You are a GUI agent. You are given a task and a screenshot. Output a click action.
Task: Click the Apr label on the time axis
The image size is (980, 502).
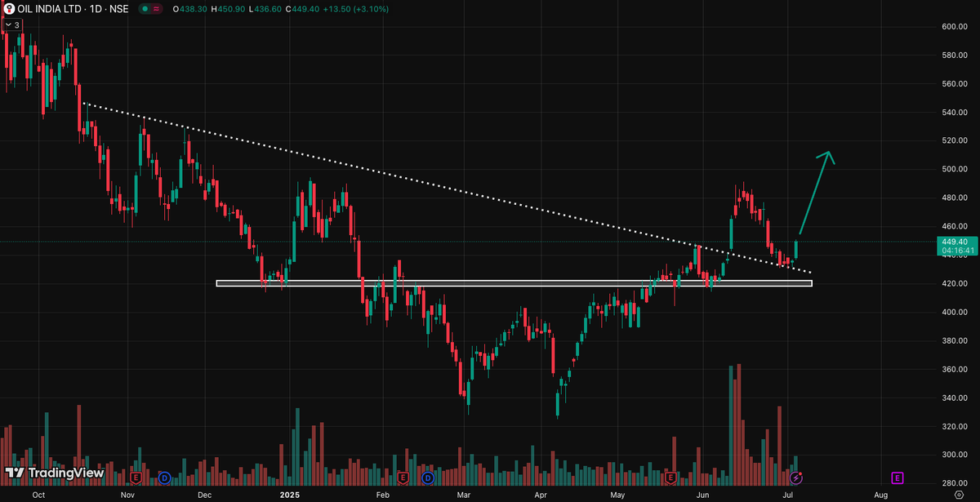(x=541, y=495)
